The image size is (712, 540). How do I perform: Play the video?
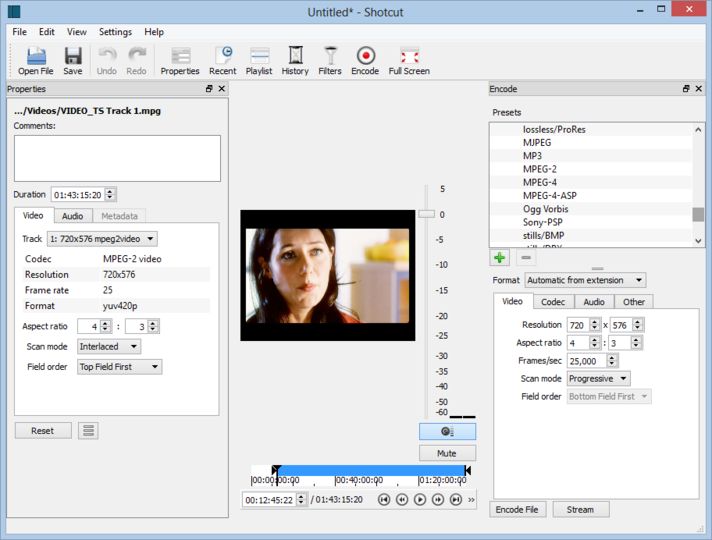click(420, 500)
